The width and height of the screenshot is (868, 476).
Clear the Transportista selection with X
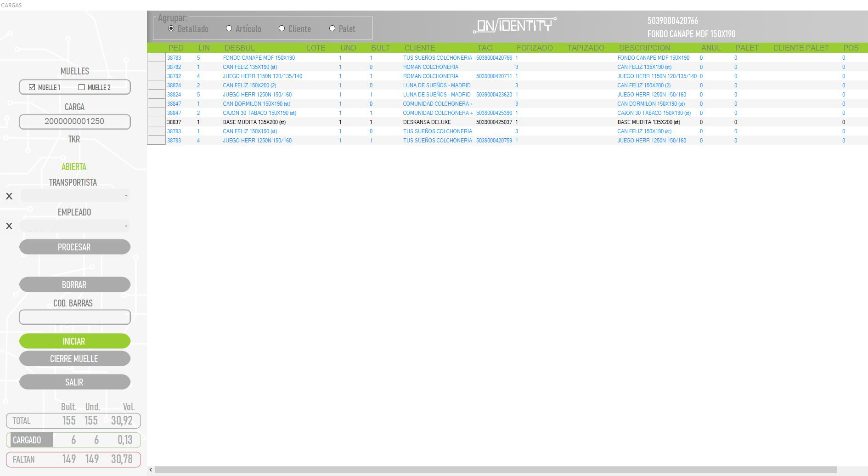click(9, 196)
